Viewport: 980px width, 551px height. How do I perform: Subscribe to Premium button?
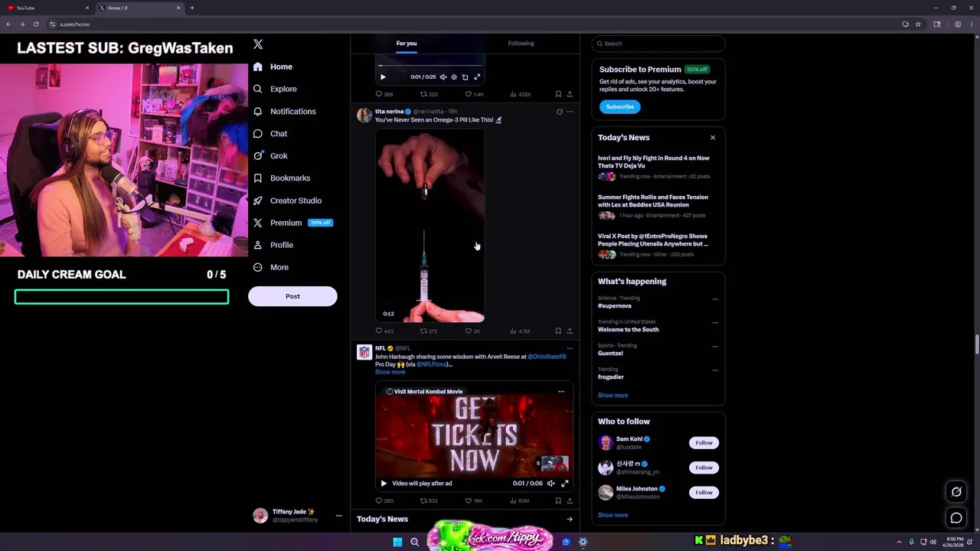click(619, 106)
